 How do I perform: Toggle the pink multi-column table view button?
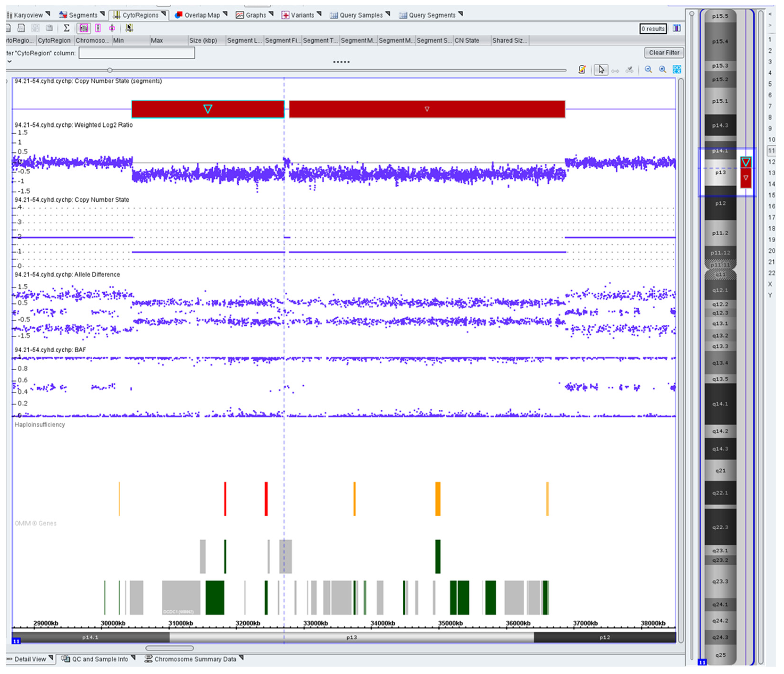coord(84,28)
